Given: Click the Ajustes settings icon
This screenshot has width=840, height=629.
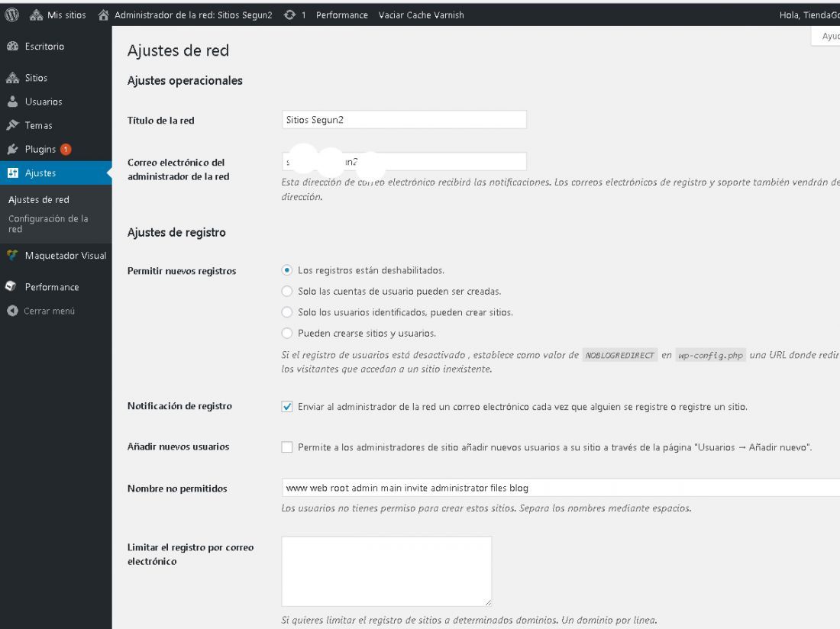Looking at the screenshot, I should tap(13, 173).
